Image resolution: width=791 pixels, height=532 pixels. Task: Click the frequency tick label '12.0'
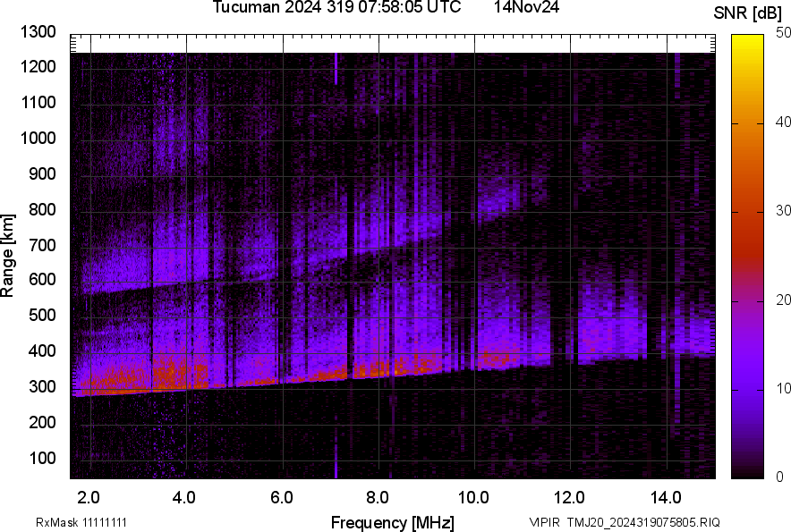pyautogui.click(x=570, y=498)
